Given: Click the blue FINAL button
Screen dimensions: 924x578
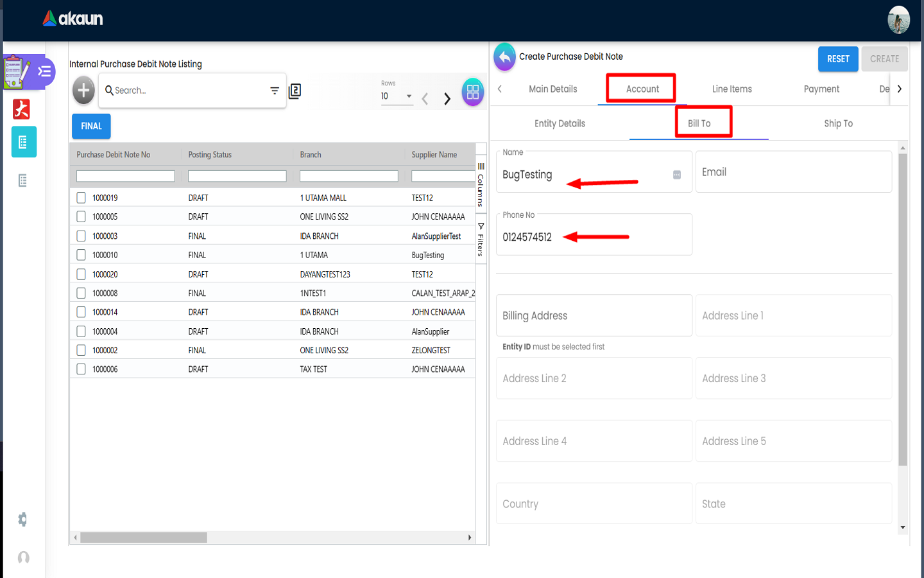Looking at the screenshot, I should tap(91, 126).
